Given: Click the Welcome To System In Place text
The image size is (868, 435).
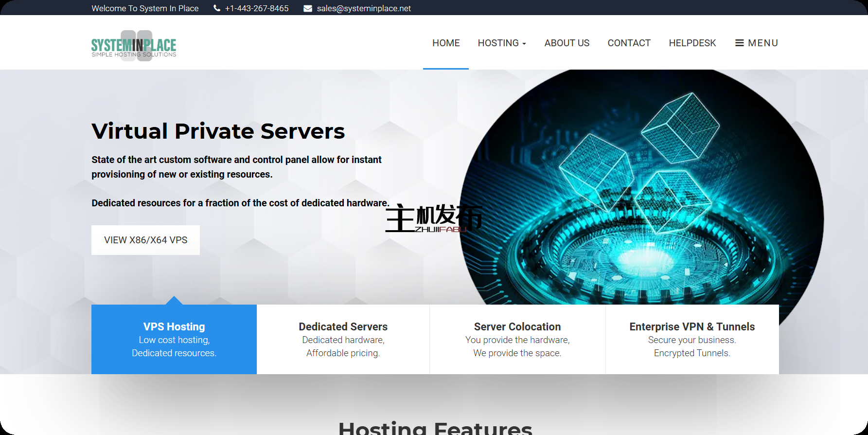Looking at the screenshot, I should (x=145, y=8).
